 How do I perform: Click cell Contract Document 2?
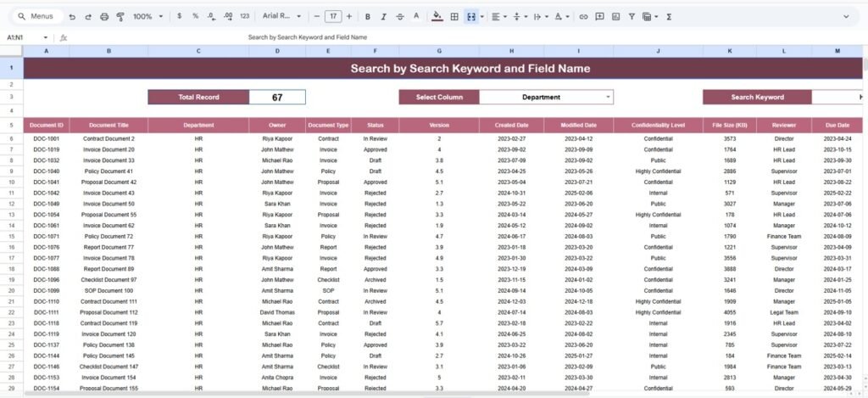108,138
